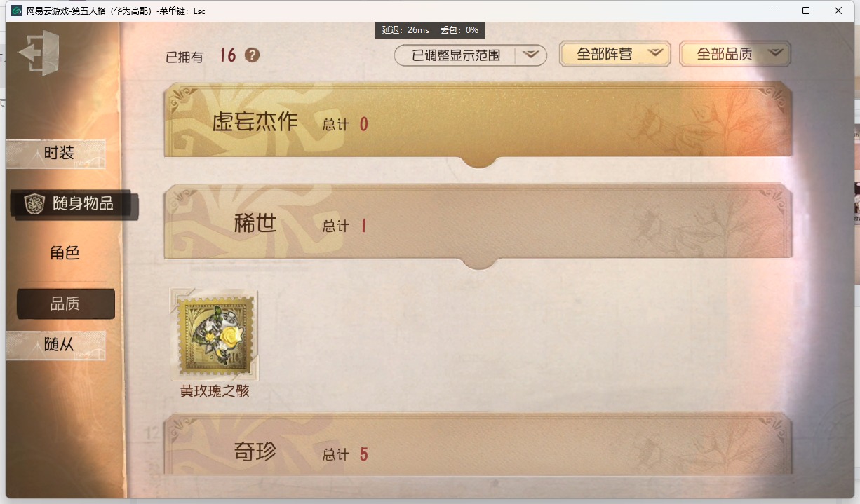
Task: Open the 随从 tab
Action: pos(56,346)
